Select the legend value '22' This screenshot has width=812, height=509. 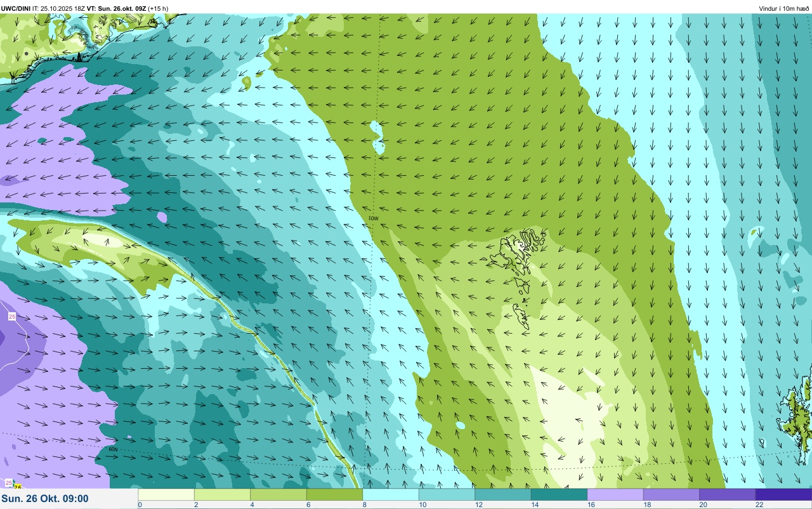[x=759, y=505]
